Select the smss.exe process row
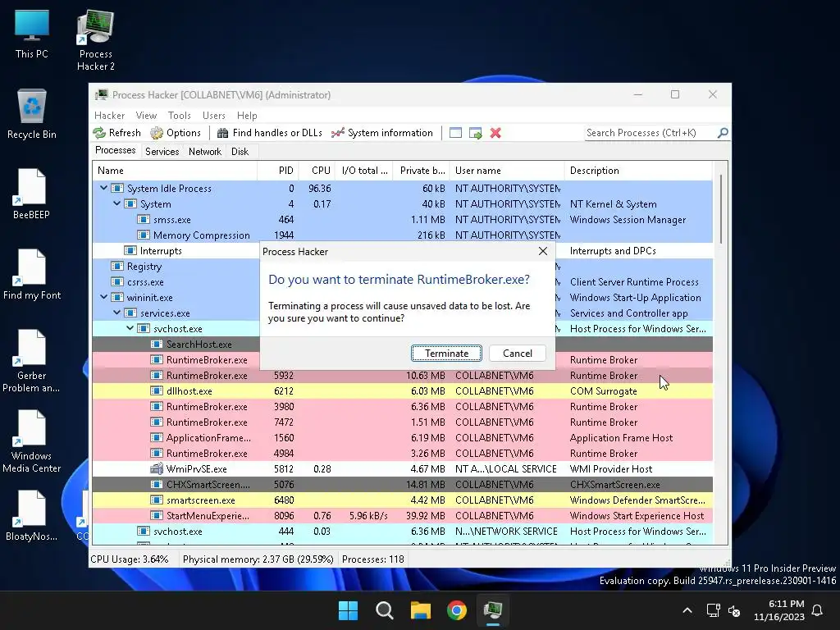The height and width of the screenshot is (630, 840). [402, 220]
